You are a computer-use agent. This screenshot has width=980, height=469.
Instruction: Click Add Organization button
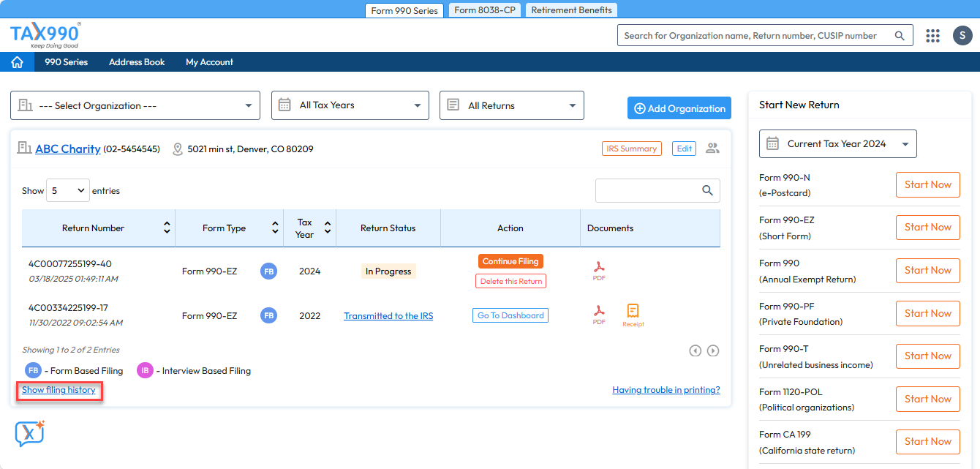click(x=679, y=108)
